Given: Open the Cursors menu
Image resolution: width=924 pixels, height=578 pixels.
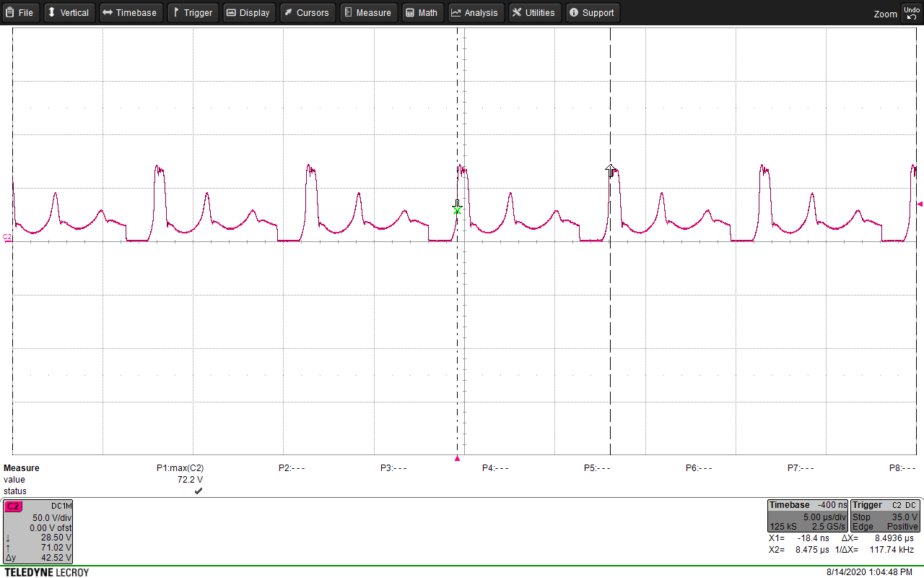Looking at the screenshot, I should (307, 12).
